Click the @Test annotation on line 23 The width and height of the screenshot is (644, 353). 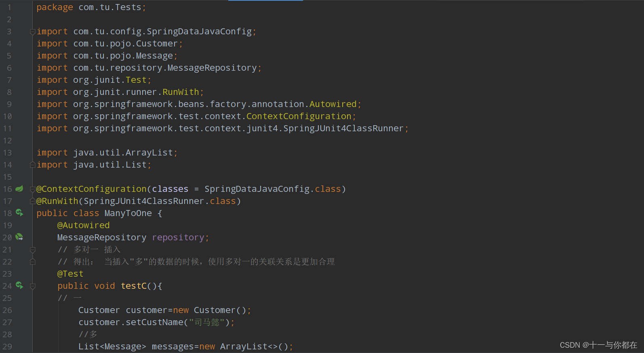click(x=70, y=274)
